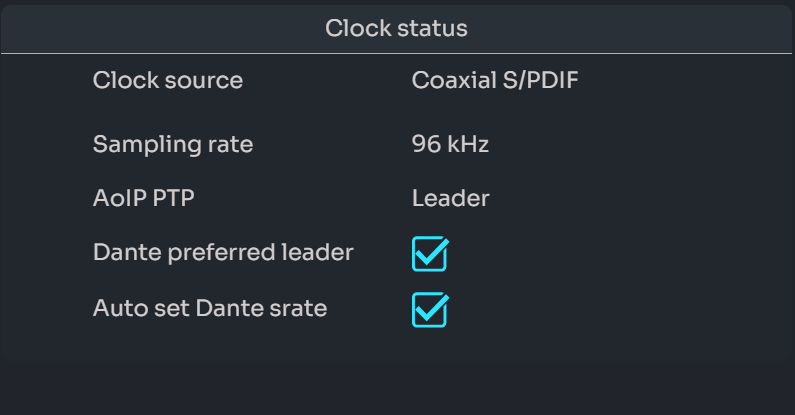
Task: Select the Clock status panel title
Action: 396,28
